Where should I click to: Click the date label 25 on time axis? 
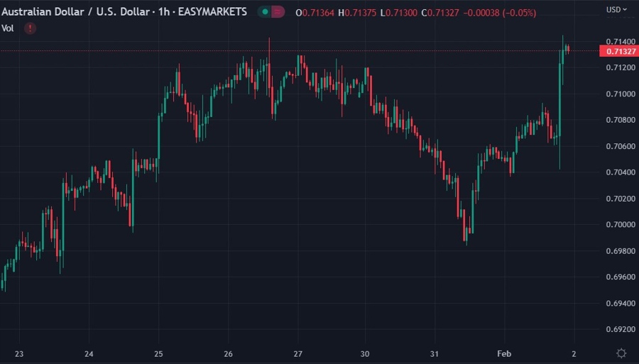coord(158,354)
